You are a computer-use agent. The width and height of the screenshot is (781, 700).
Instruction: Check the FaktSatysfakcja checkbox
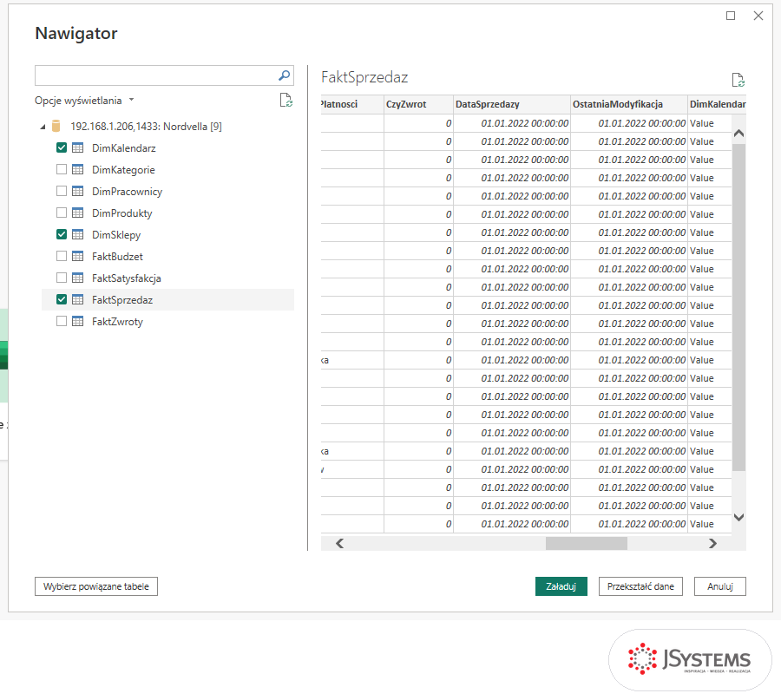pyautogui.click(x=62, y=278)
